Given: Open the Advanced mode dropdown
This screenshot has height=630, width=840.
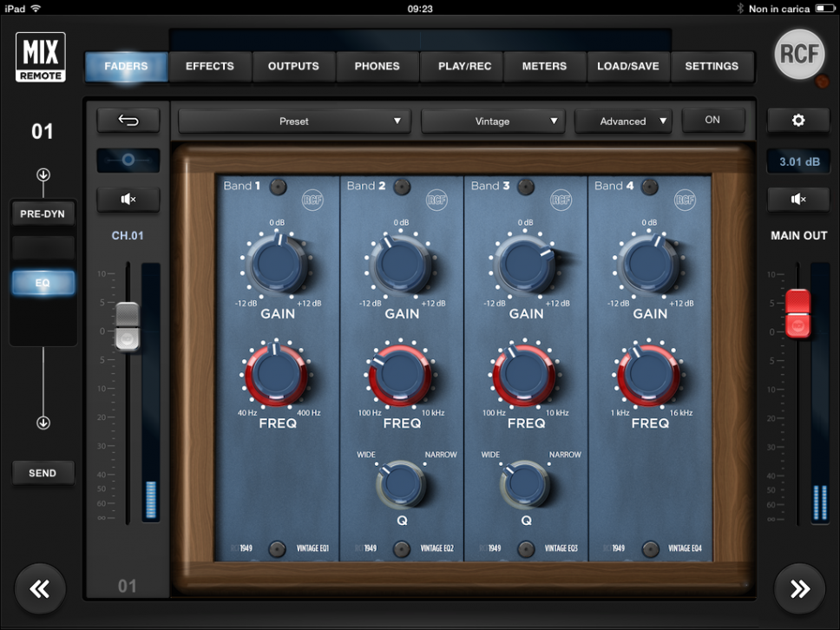Looking at the screenshot, I should pyautogui.click(x=624, y=121).
